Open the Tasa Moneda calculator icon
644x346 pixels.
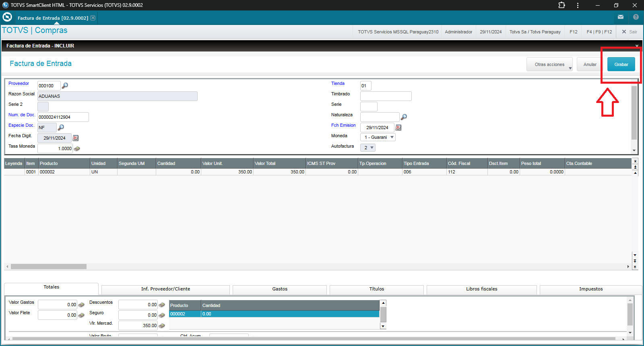(x=77, y=148)
